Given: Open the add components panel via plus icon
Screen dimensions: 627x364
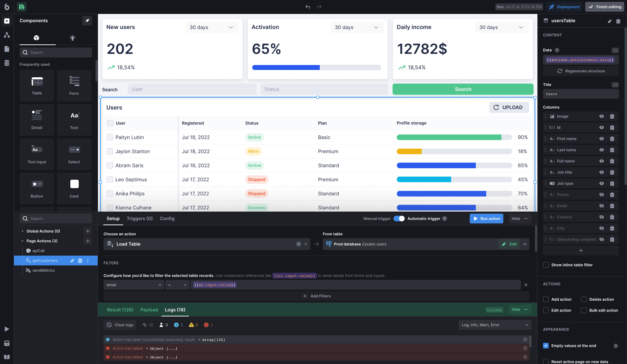Looking at the screenshot, I should click(x=7, y=21).
